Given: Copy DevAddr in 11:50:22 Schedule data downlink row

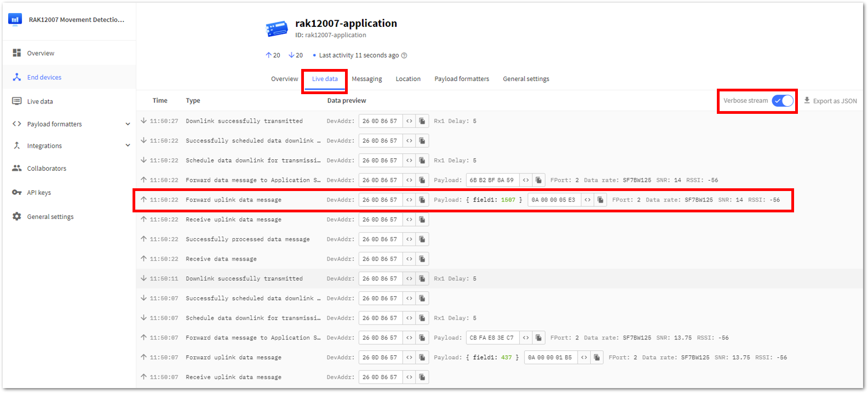Looking at the screenshot, I should tap(422, 160).
